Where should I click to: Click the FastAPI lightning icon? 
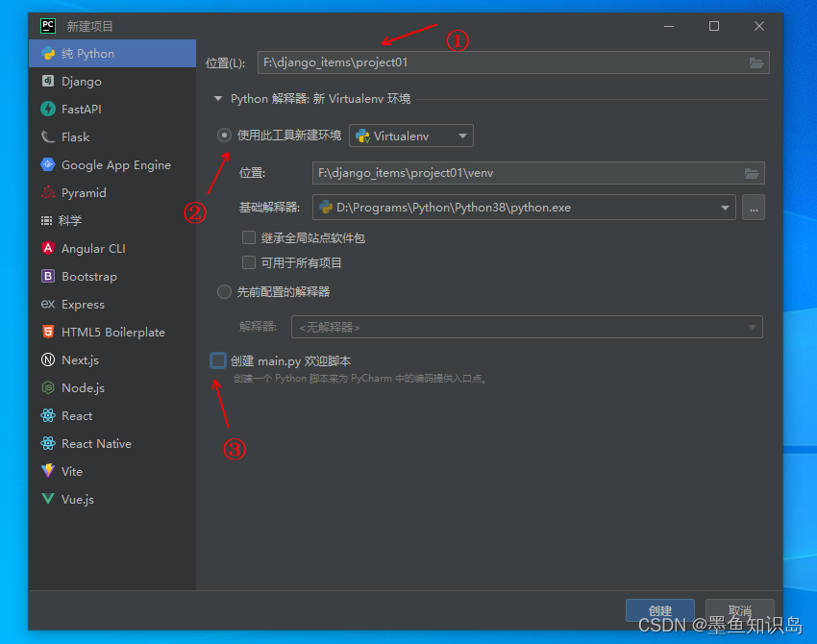[x=48, y=109]
